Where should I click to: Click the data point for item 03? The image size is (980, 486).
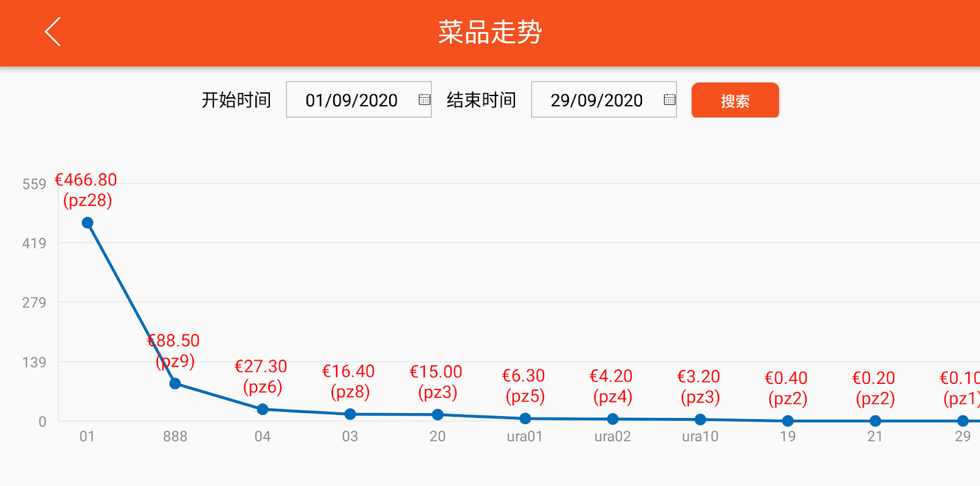[350, 414]
